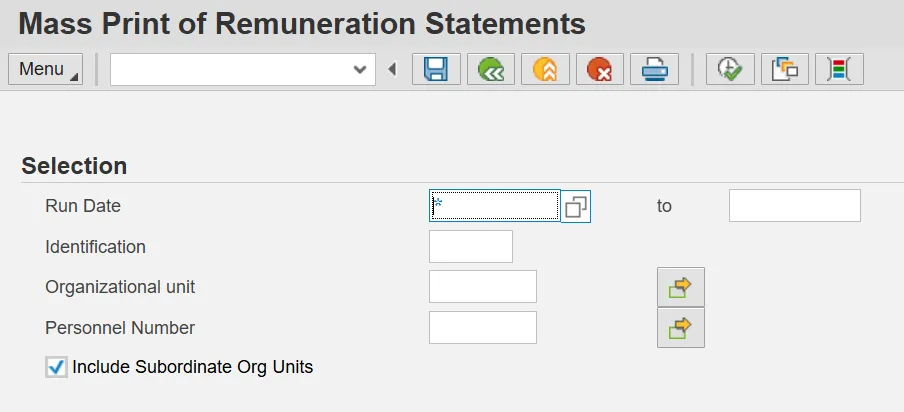Focus the Identification input field

(x=470, y=246)
